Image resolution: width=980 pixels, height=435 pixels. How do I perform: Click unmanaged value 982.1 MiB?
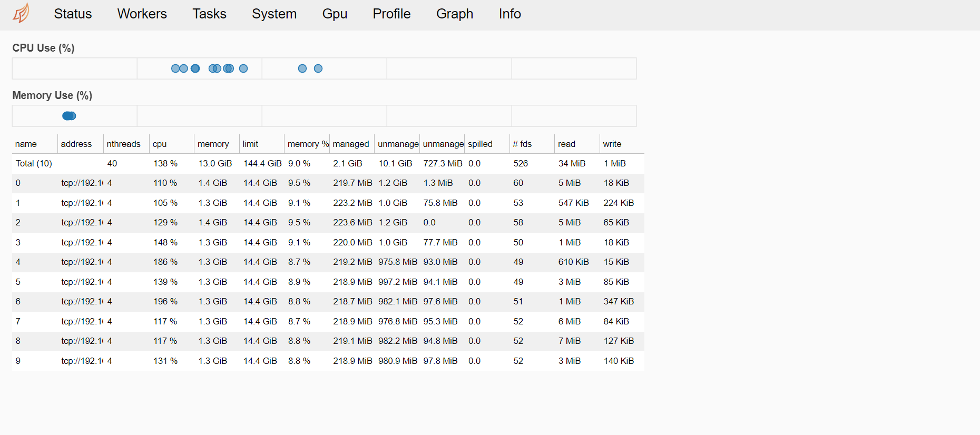pos(398,301)
